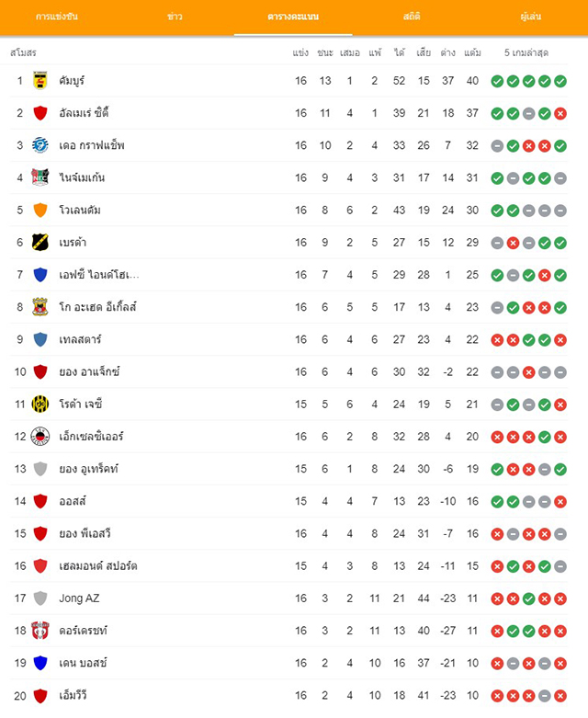Click the แต้ม column header
588x718 pixels.
(x=472, y=53)
